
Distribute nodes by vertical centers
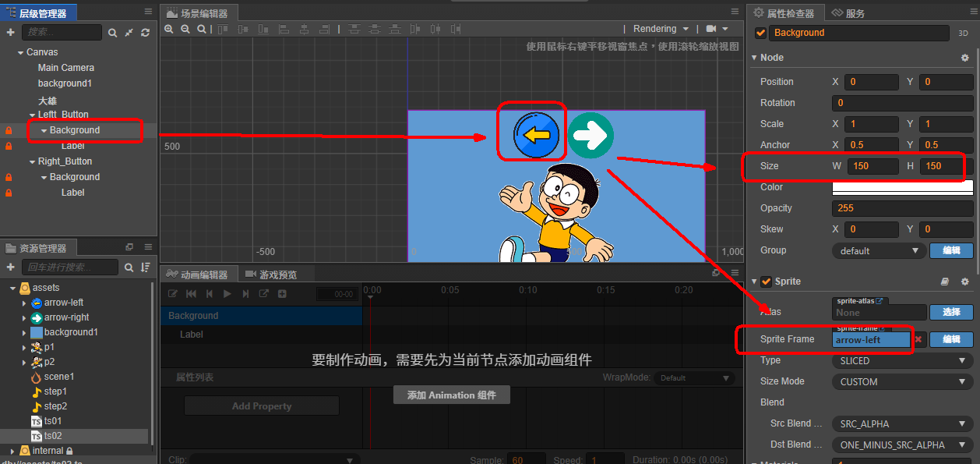coord(375,29)
